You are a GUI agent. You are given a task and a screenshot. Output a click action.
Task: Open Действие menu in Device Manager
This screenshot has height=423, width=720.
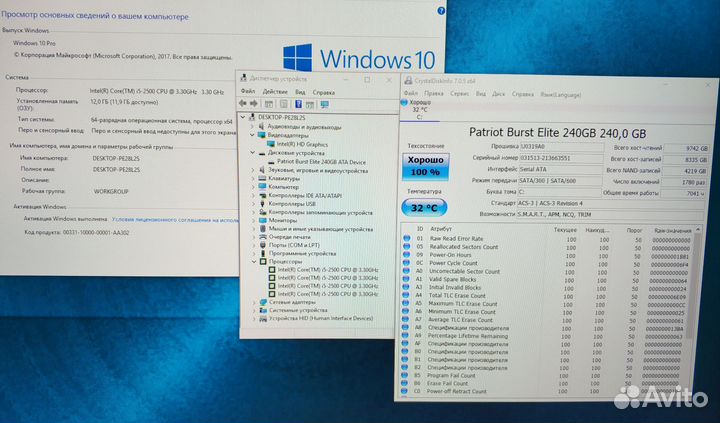pyautogui.click(x=275, y=92)
